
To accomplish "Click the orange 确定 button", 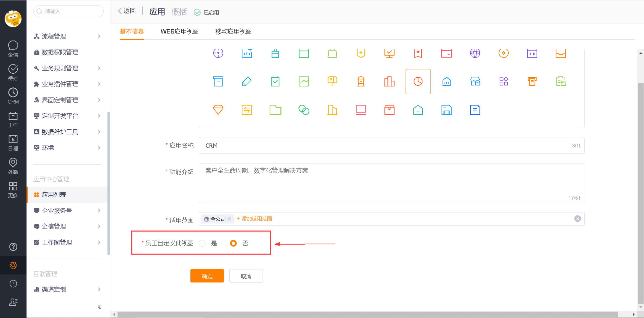I will (x=207, y=276).
